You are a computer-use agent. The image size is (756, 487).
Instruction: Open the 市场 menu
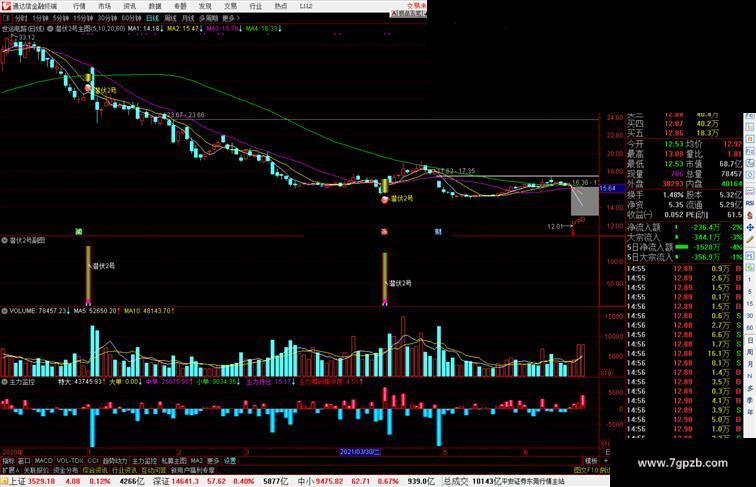click(104, 6)
